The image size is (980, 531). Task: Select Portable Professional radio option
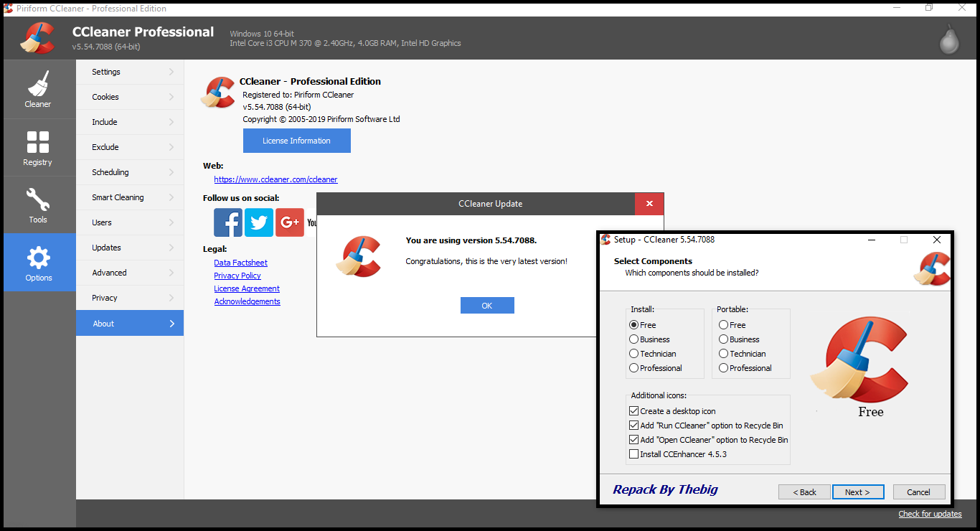pos(723,368)
